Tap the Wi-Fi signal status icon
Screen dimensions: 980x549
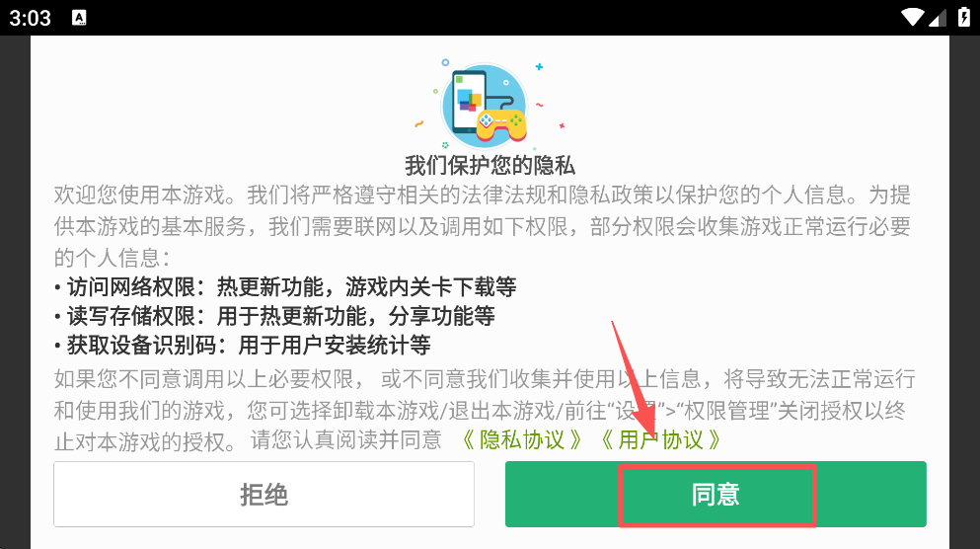click(x=912, y=18)
